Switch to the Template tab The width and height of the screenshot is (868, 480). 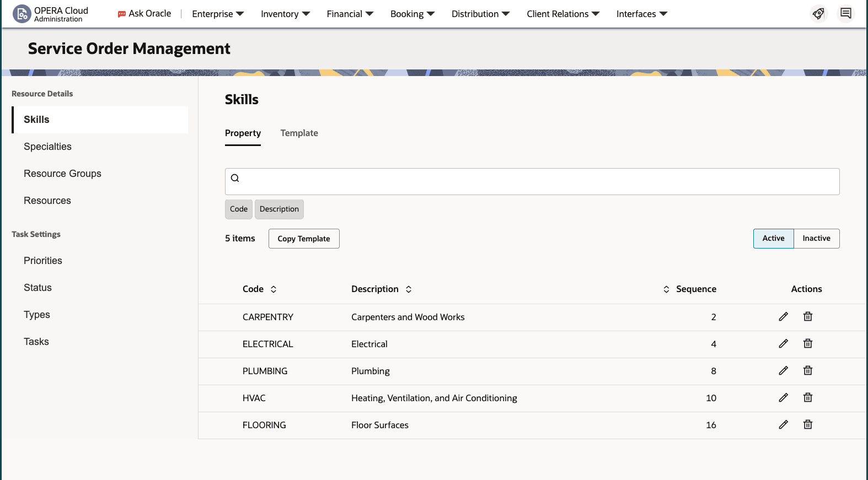point(299,133)
